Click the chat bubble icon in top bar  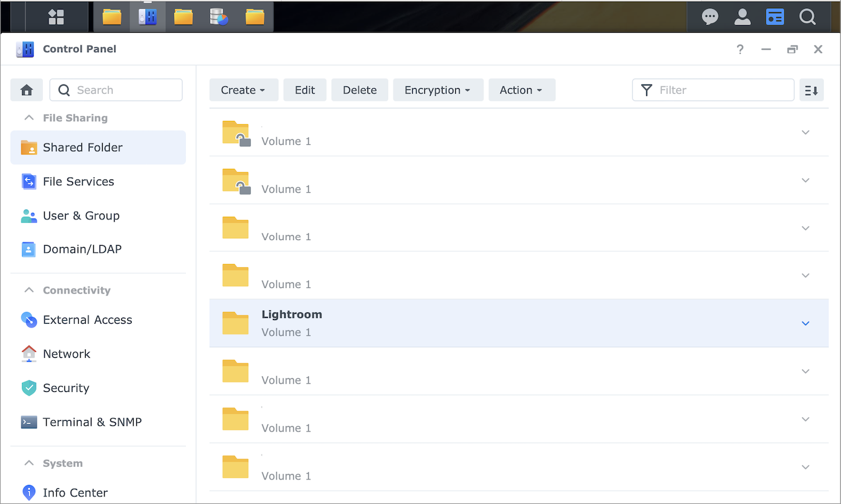[710, 16]
